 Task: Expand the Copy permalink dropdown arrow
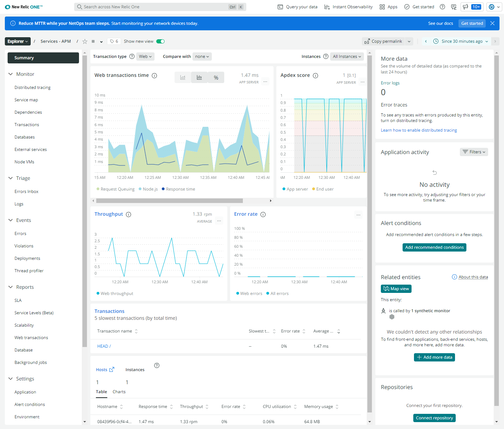(x=409, y=41)
